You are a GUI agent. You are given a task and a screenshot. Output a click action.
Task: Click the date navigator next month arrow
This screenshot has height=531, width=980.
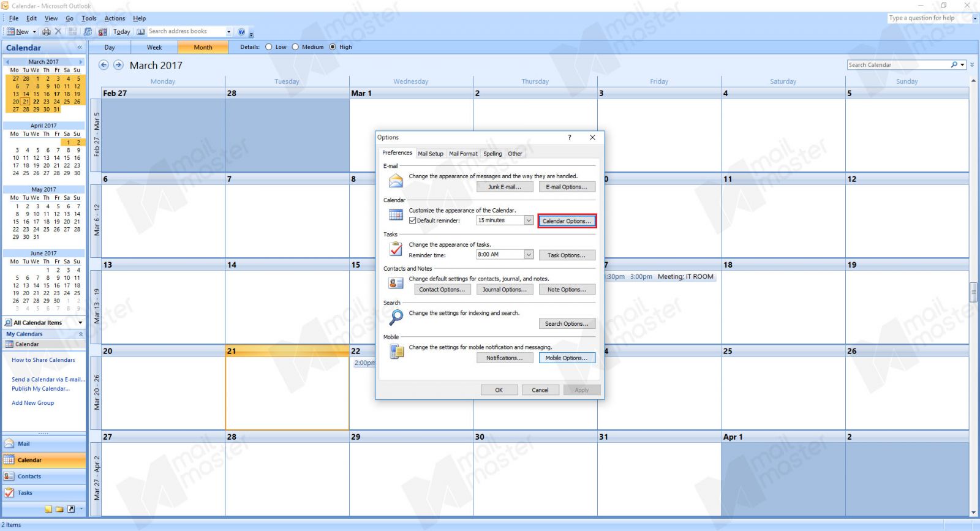click(x=80, y=62)
